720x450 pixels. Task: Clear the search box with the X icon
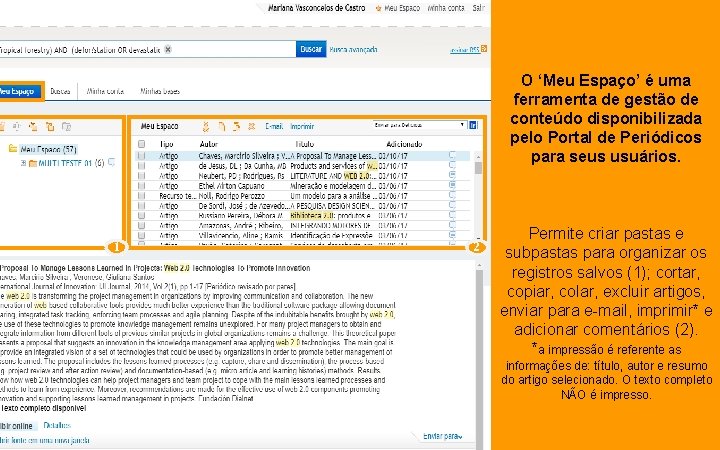[x=168, y=50]
